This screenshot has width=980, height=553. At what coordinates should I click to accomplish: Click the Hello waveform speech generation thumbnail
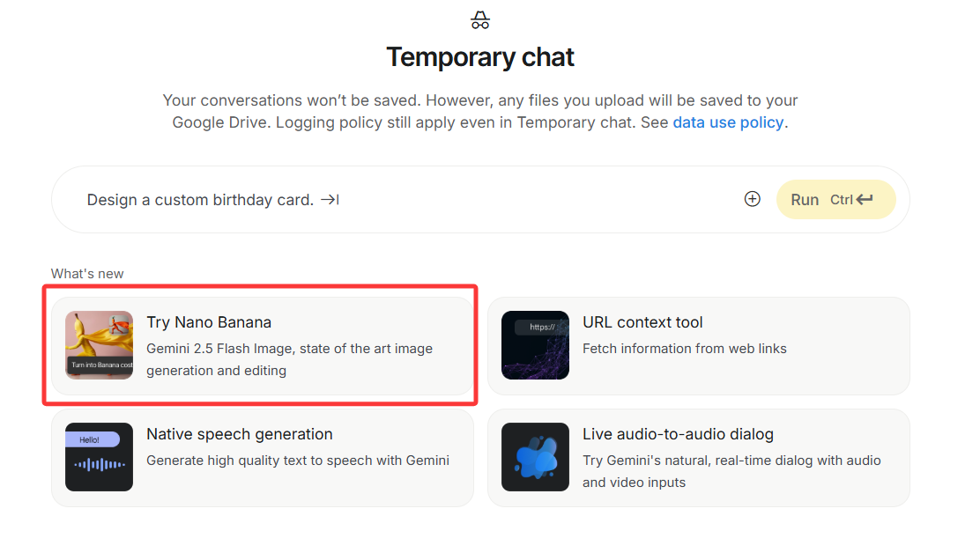tap(99, 457)
